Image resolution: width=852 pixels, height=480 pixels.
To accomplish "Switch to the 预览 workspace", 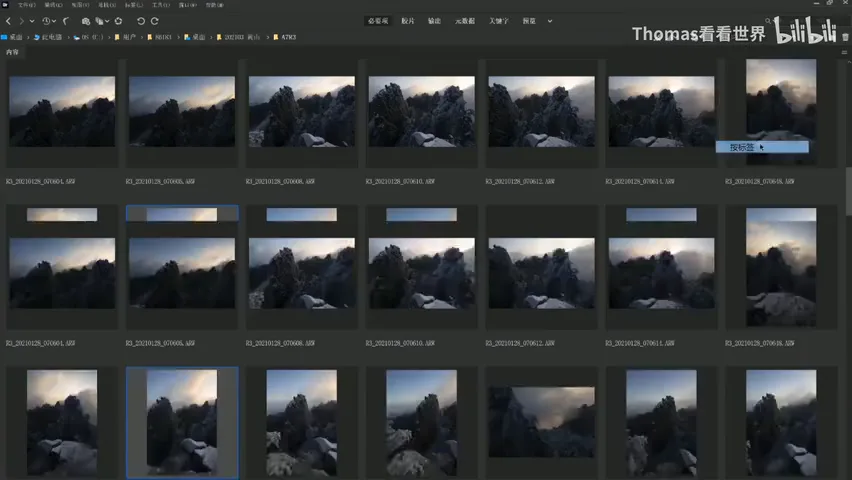I will point(529,21).
